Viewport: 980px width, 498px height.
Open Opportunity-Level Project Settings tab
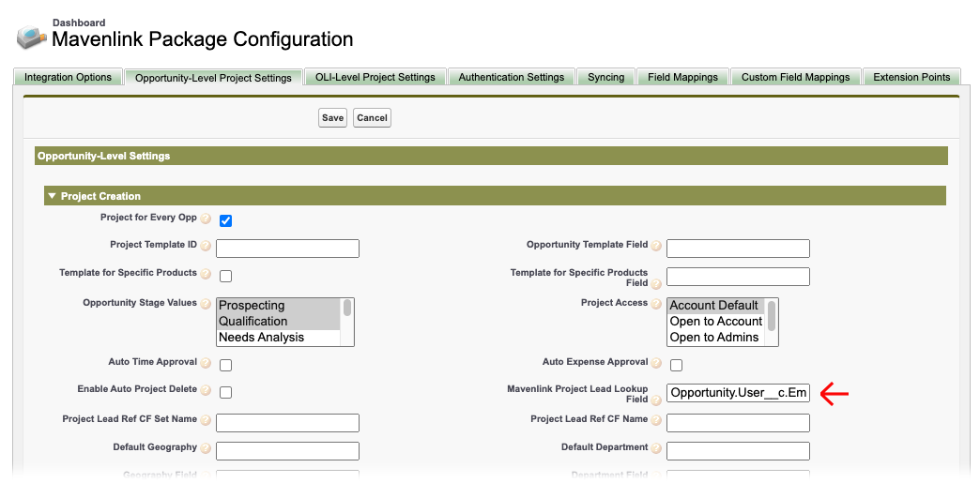point(213,78)
